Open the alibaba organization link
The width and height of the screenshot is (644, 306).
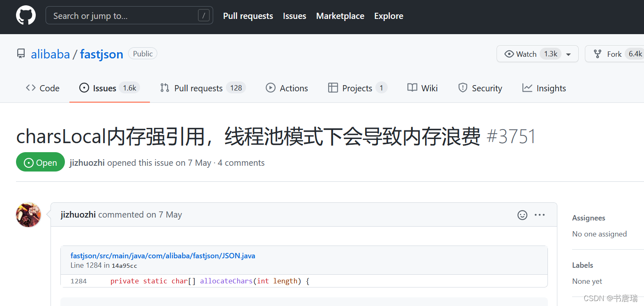coord(51,54)
